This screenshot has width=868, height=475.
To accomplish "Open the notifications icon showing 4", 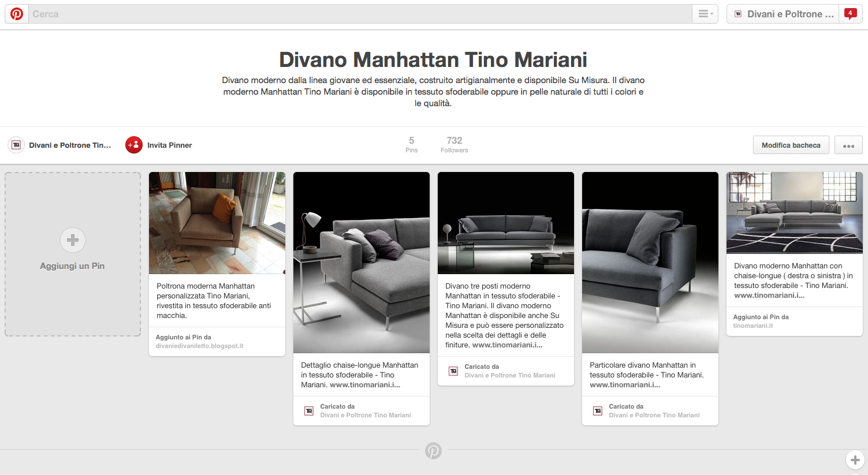I will [850, 14].
